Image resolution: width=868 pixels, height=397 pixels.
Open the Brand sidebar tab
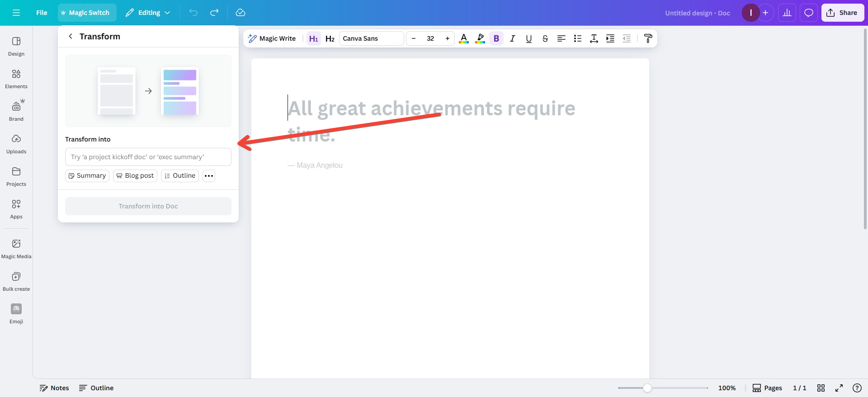[16, 112]
